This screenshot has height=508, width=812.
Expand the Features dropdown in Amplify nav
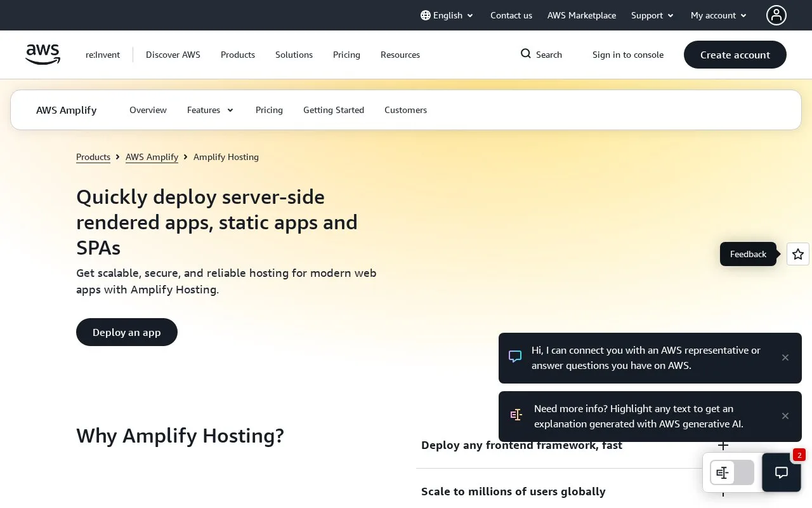click(210, 110)
